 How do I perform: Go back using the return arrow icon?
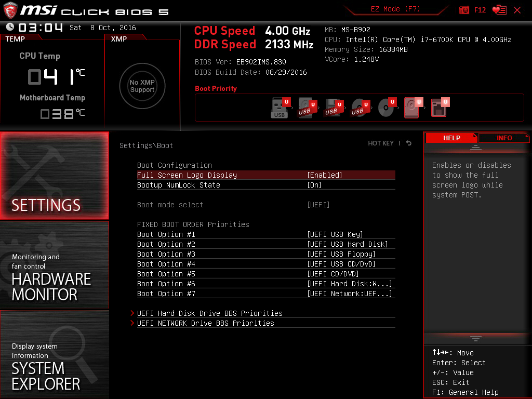409,143
